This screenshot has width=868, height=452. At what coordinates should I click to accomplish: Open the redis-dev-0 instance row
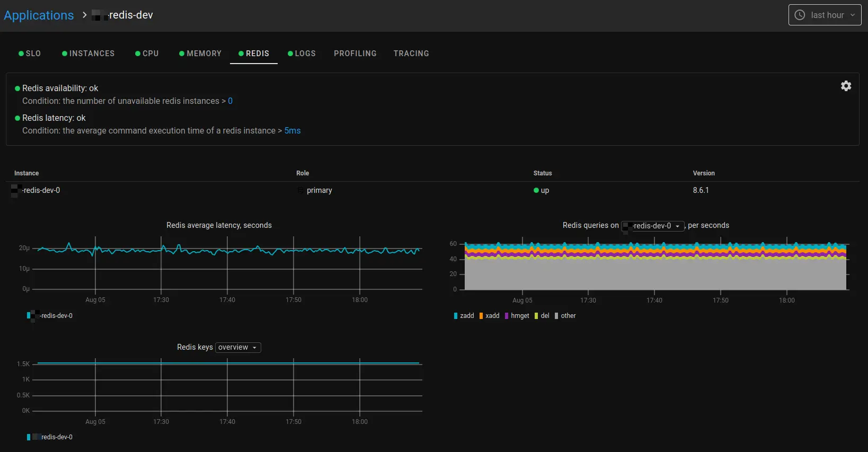(36, 190)
